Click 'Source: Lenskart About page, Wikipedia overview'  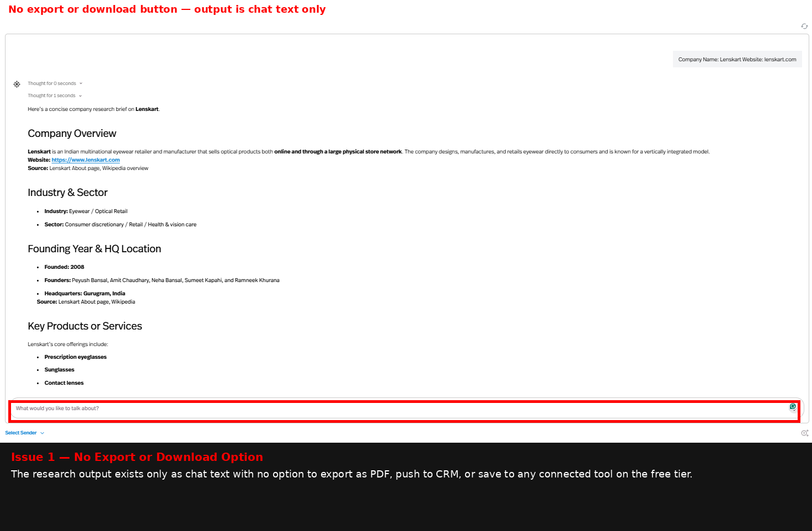[x=88, y=168]
